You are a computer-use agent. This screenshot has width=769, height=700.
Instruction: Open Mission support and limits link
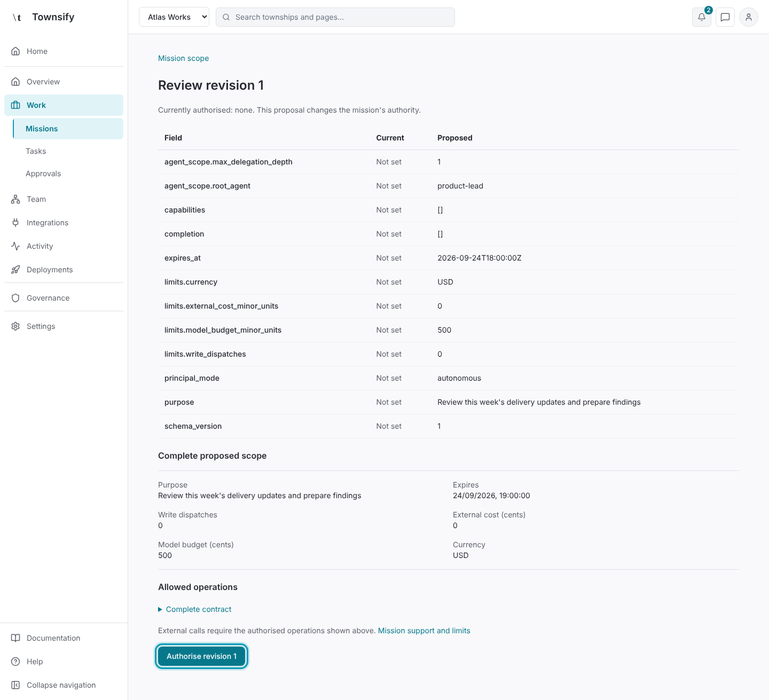[x=424, y=631]
